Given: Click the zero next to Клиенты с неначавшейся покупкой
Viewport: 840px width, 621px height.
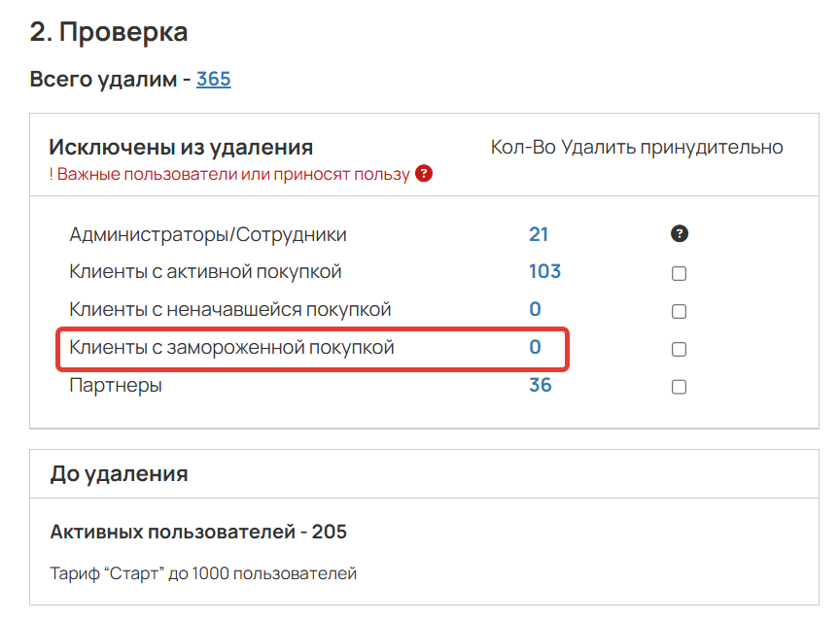Looking at the screenshot, I should click(x=536, y=309).
